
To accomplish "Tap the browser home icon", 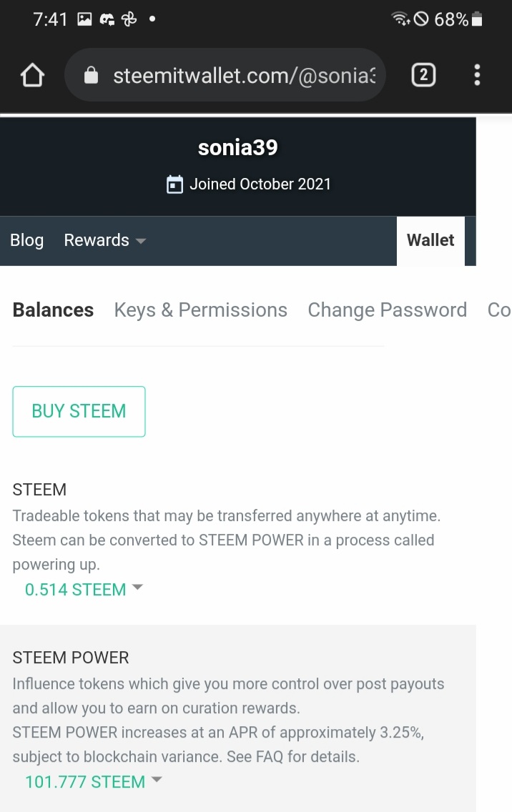I will [33, 75].
